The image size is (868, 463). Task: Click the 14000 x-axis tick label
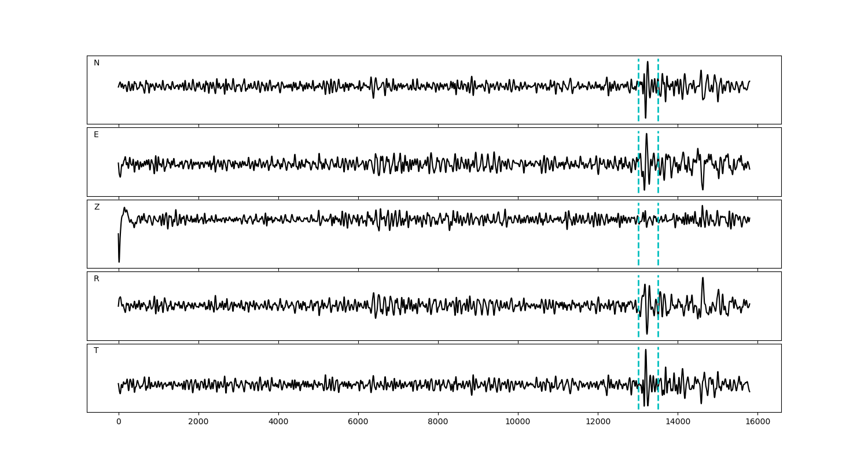(678, 422)
